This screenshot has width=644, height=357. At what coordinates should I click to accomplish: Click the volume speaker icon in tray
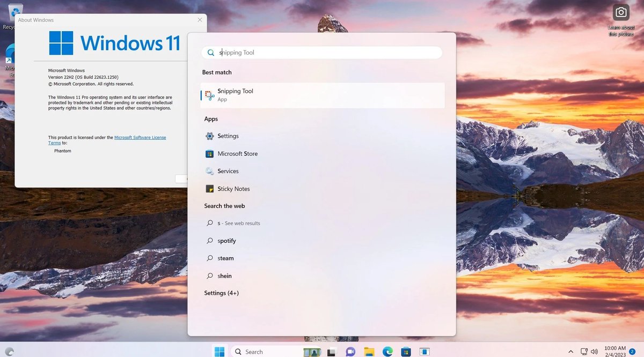[595, 352]
